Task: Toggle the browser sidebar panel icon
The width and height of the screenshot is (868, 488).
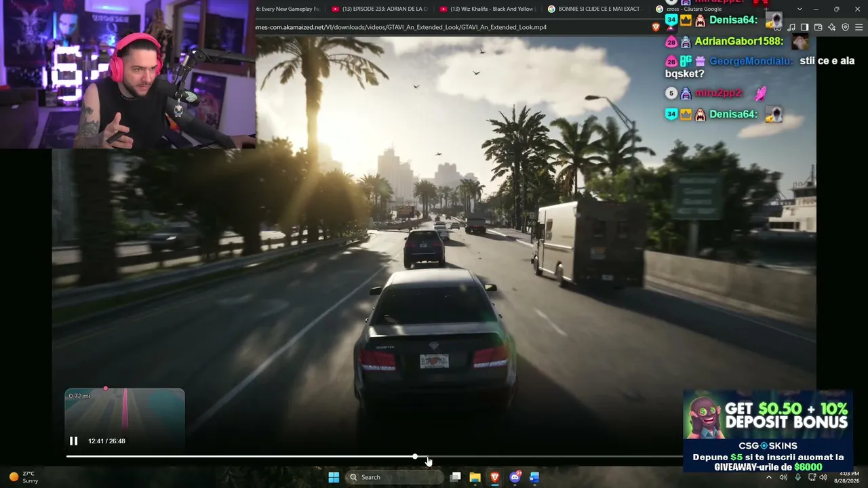Action: (804, 27)
